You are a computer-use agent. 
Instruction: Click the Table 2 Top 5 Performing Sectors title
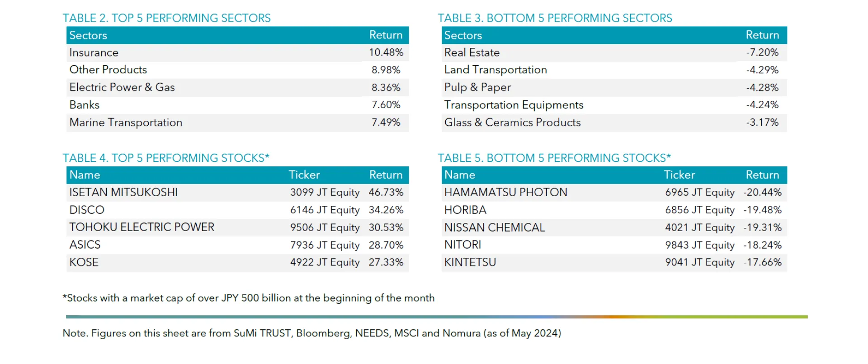point(166,18)
